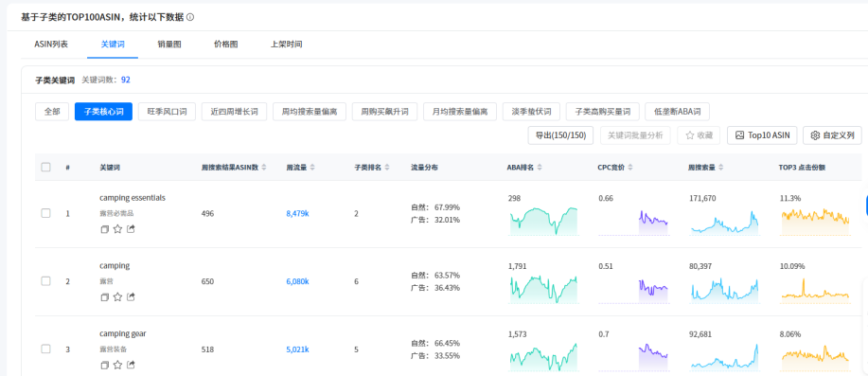Click keyword count 92

pyautogui.click(x=126, y=80)
